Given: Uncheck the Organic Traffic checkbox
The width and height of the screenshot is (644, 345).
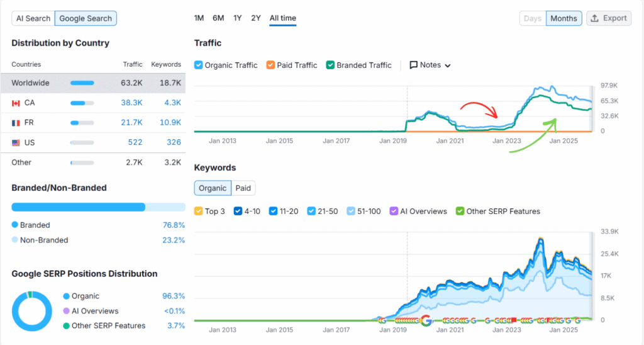Looking at the screenshot, I should coord(199,65).
